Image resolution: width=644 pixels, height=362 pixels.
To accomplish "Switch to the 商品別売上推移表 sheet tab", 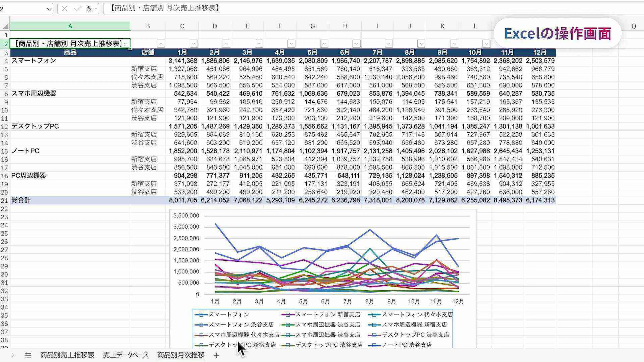I will coord(67,355).
